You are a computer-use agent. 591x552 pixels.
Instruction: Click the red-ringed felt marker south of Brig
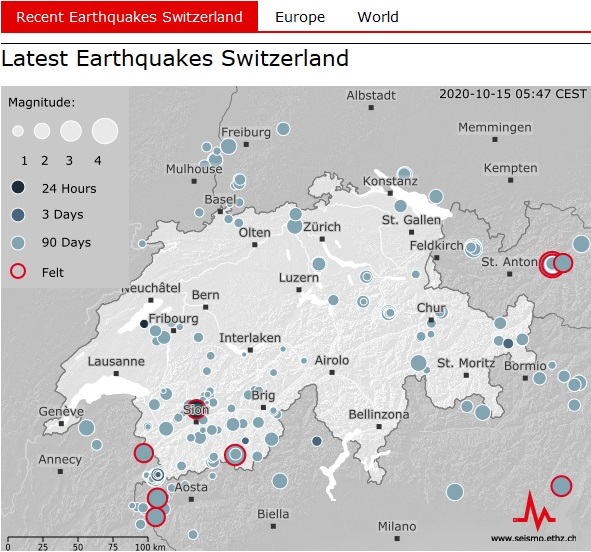click(x=235, y=454)
